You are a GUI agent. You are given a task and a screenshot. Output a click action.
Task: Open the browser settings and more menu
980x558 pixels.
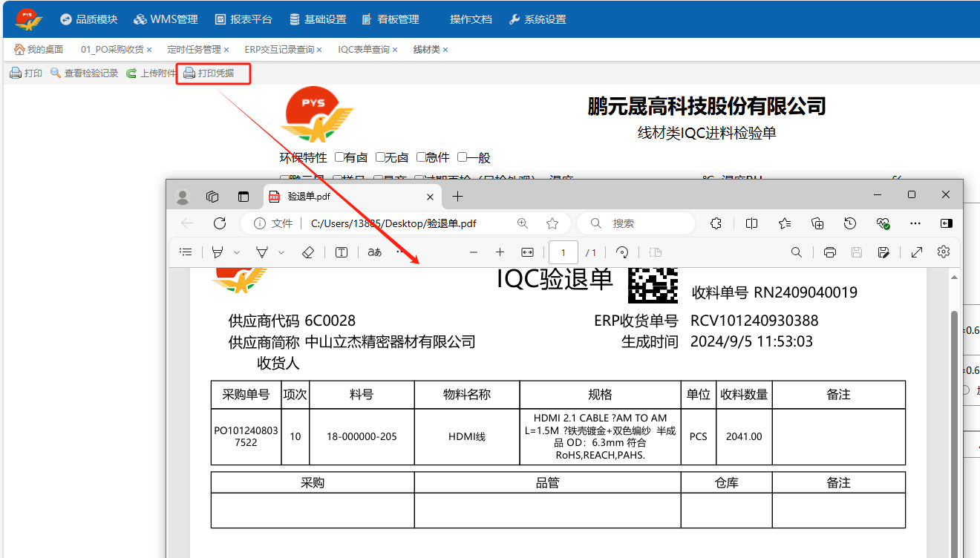tap(915, 223)
